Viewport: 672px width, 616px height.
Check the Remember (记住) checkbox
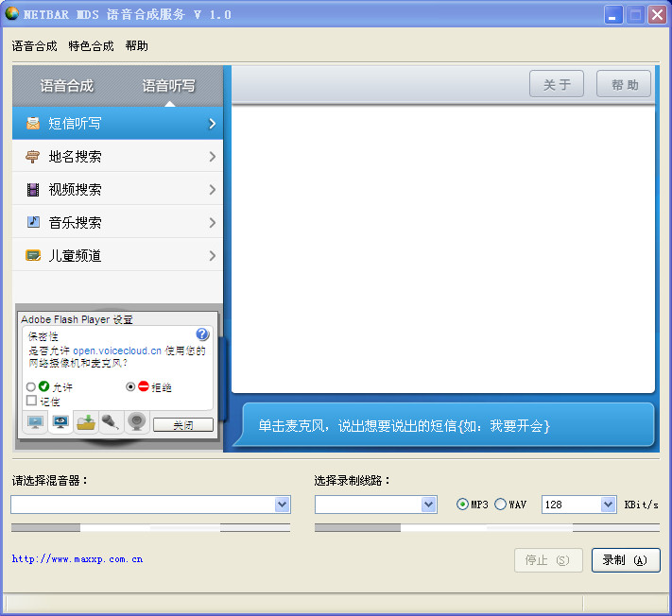31,401
